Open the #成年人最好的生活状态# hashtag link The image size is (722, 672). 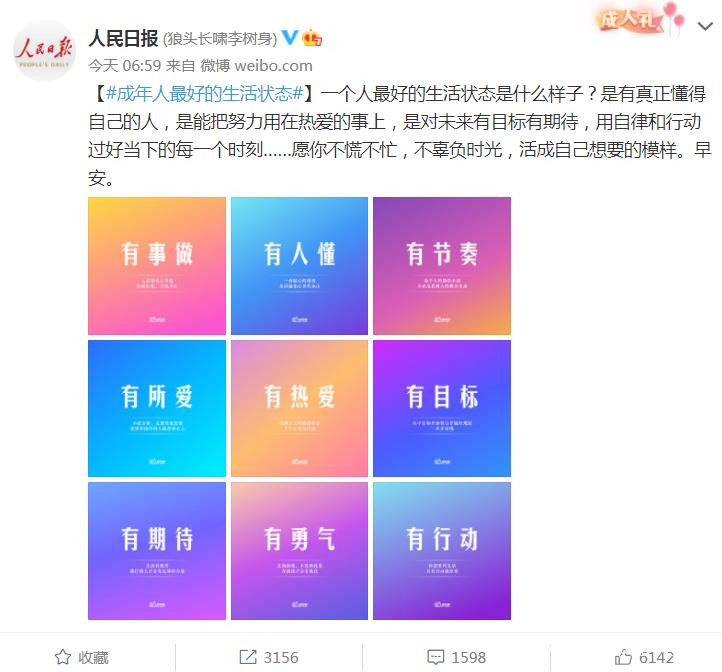[204, 93]
